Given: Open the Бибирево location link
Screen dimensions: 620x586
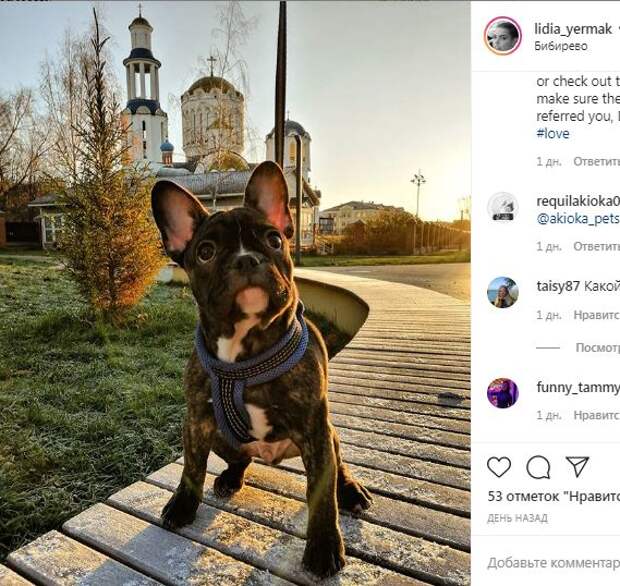Looking at the screenshot, I should click(561, 46).
